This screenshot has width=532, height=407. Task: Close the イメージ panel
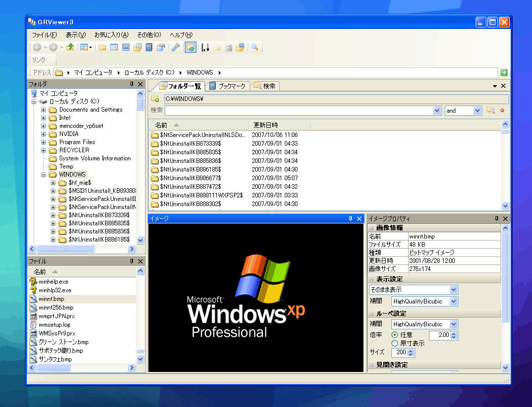[x=359, y=219]
